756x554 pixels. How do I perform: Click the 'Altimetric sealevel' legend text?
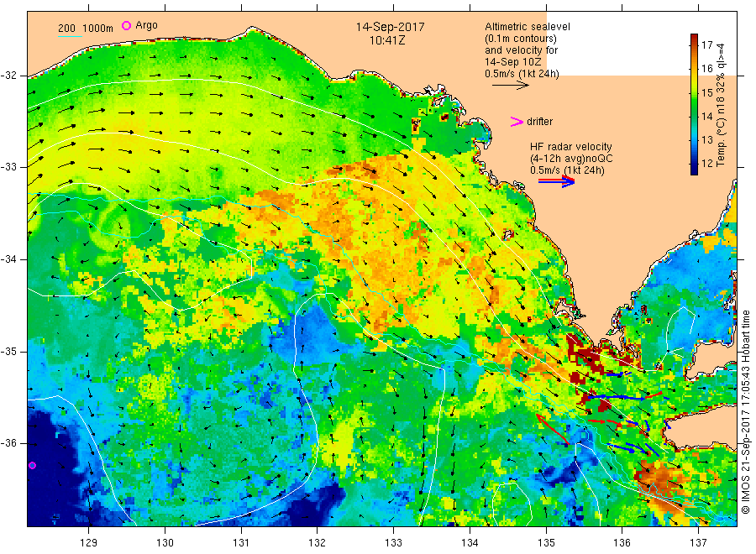528,27
